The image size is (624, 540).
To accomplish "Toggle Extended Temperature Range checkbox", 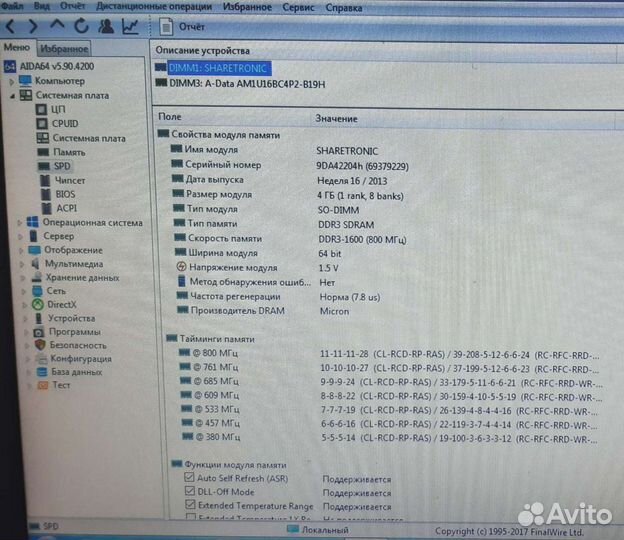I will [191, 504].
